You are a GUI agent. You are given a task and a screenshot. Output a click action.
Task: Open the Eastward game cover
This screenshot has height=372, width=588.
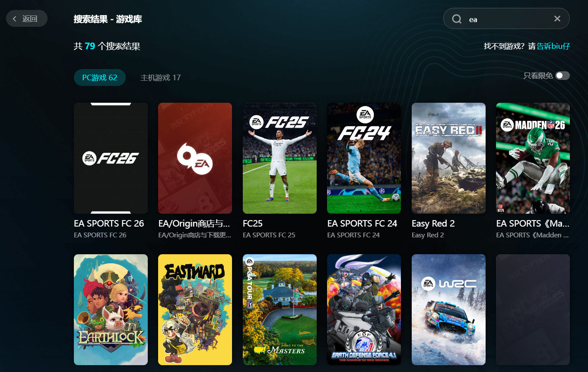[x=195, y=309]
